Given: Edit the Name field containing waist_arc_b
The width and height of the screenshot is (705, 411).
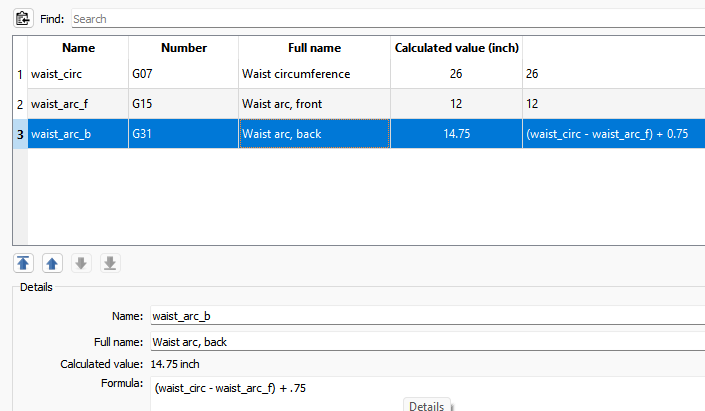Looking at the screenshot, I should point(428,316).
